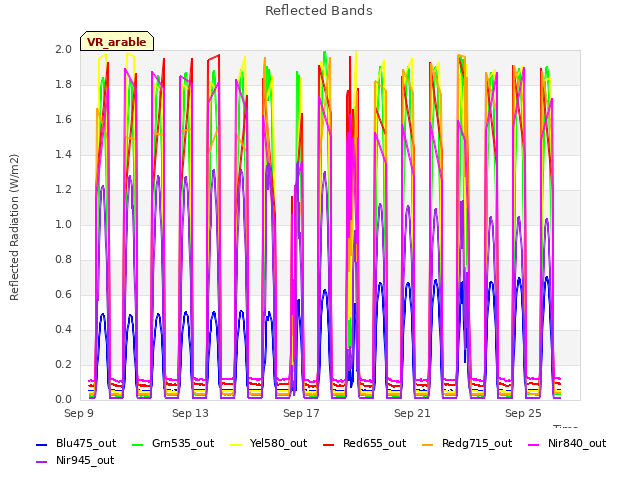Click the 1.4 y-axis tick label
This screenshot has height=480, width=640.
[x=64, y=154]
